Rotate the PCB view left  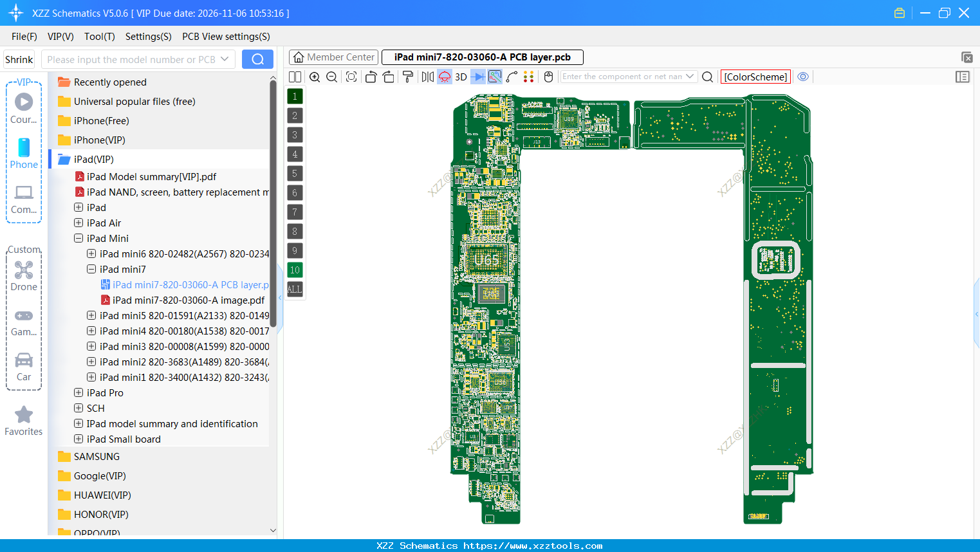[x=371, y=77]
